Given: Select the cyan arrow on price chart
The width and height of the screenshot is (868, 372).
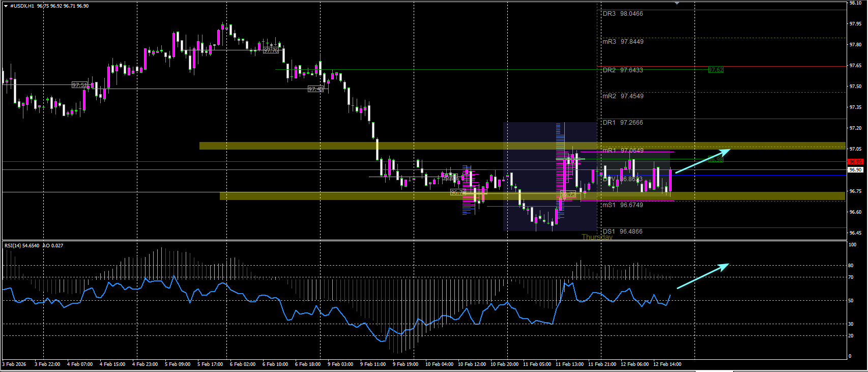Looking at the screenshot, I should click(x=703, y=161).
